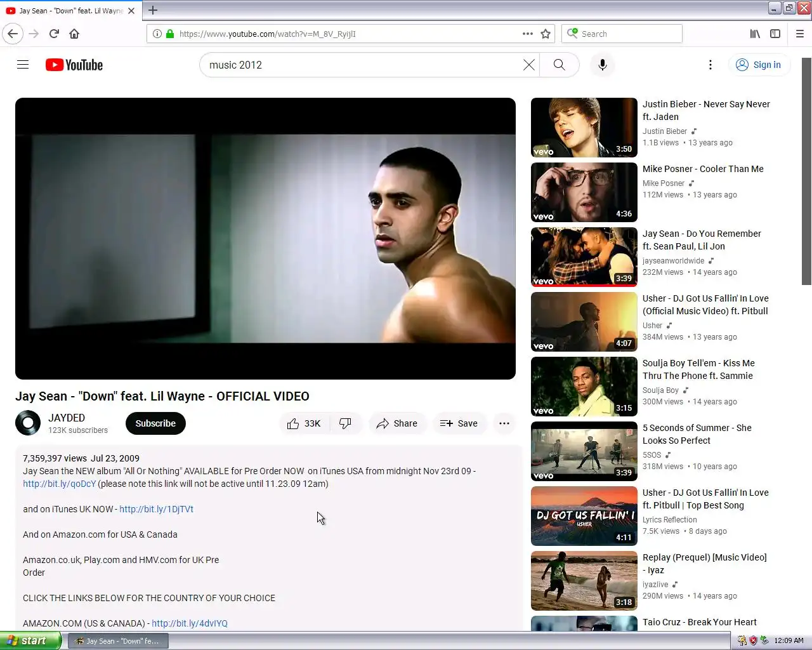Click the jayseanworldwide channel name

pos(673,261)
